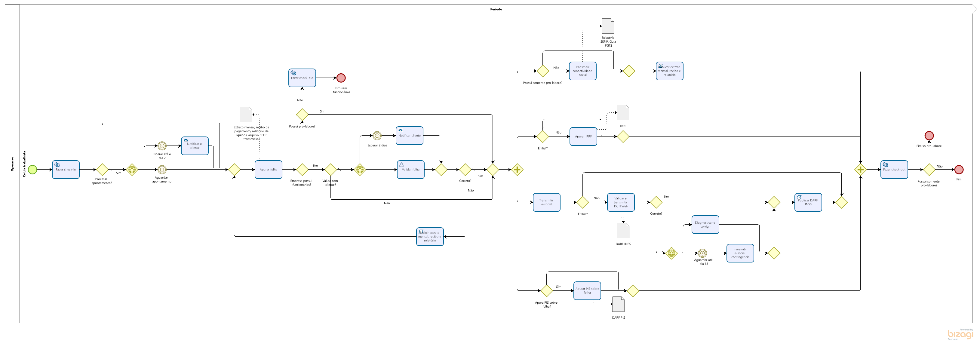The image size is (980, 362).
Task: Select the 'Operacao' pool header
Action: (12, 164)
